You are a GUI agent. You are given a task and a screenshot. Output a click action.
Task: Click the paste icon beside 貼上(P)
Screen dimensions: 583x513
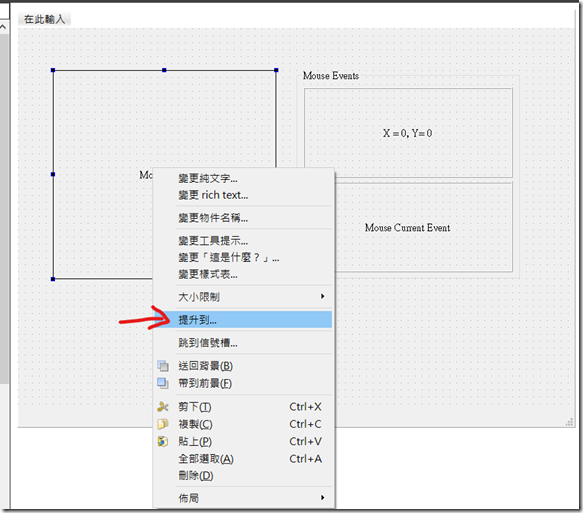click(x=163, y=441)
